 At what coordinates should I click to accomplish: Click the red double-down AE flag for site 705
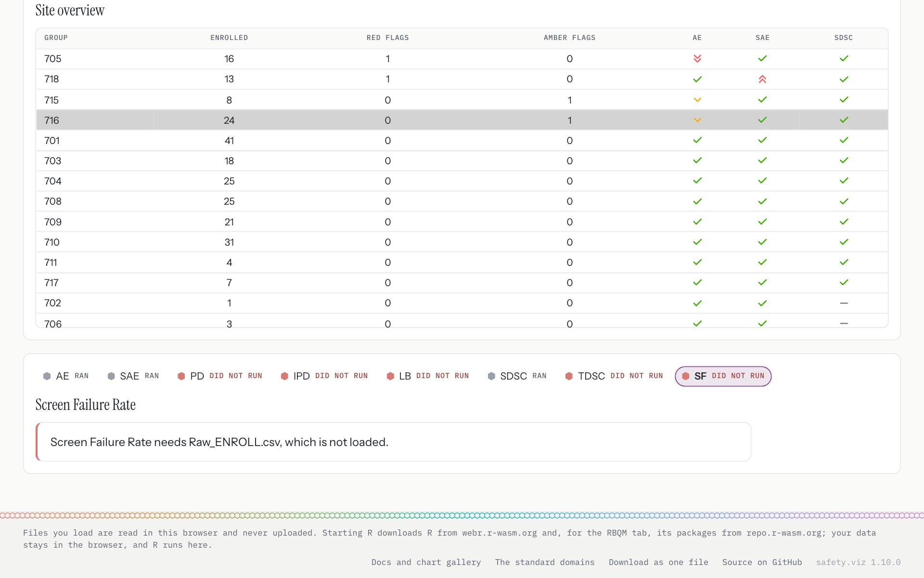[x=697, y=59]
